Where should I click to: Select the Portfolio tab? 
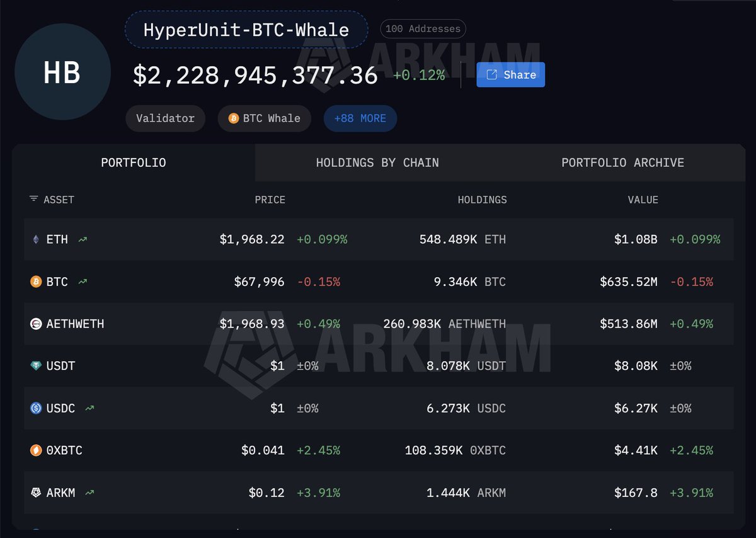pyautogui.click(x=134, y=163)
